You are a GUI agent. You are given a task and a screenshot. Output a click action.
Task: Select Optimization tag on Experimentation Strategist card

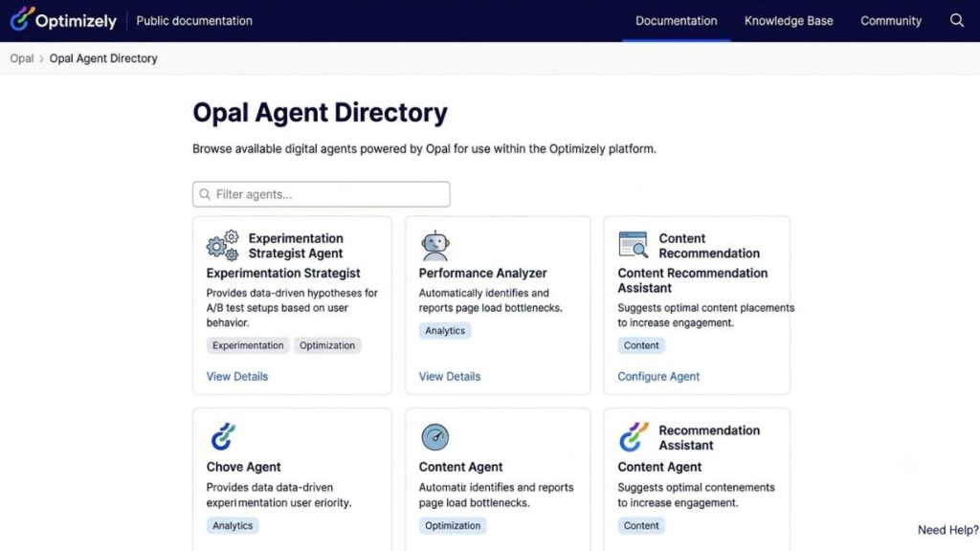tap(327, 345)
